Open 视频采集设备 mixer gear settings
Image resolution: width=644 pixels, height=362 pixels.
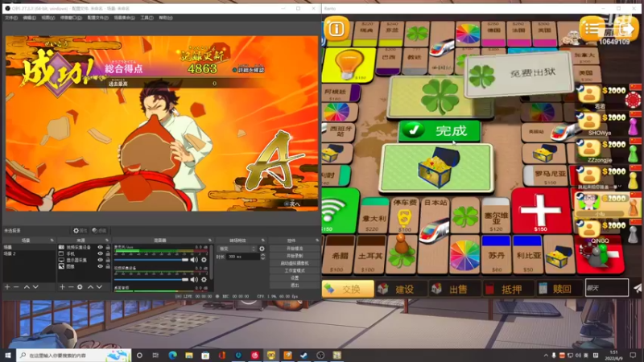204,279
